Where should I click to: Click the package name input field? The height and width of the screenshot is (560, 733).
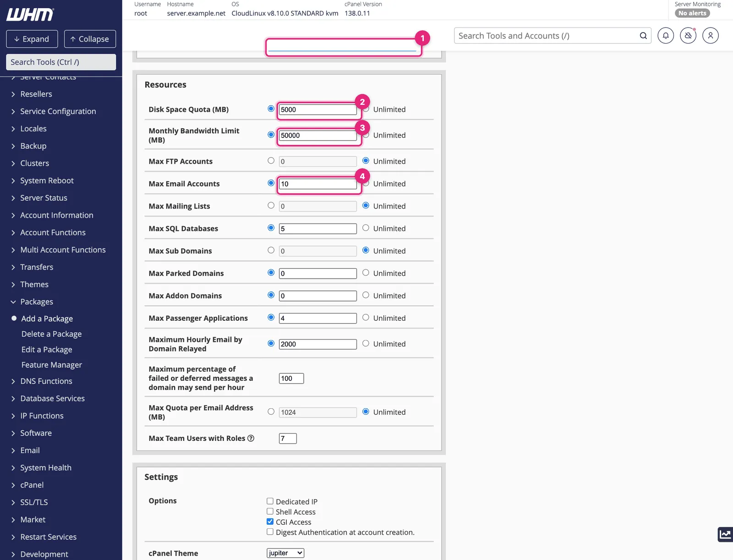343,47
